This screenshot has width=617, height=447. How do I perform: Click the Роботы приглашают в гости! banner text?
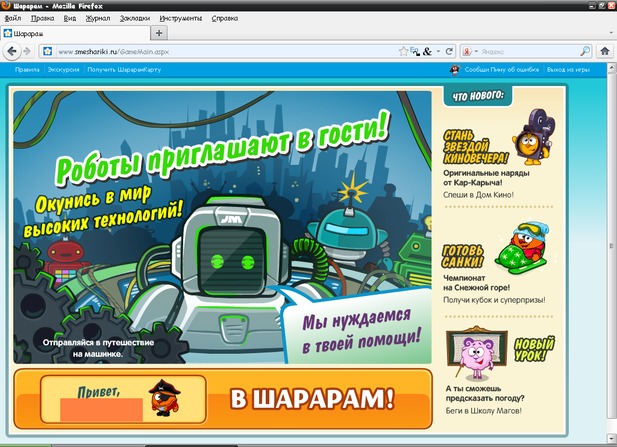pyautogui.click(x=222, y=149)
